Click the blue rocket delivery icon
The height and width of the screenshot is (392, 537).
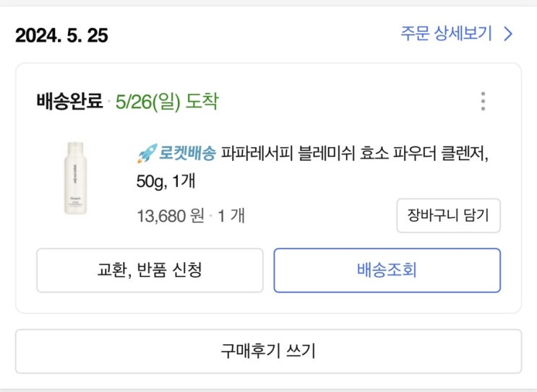[x=147, y=154]
